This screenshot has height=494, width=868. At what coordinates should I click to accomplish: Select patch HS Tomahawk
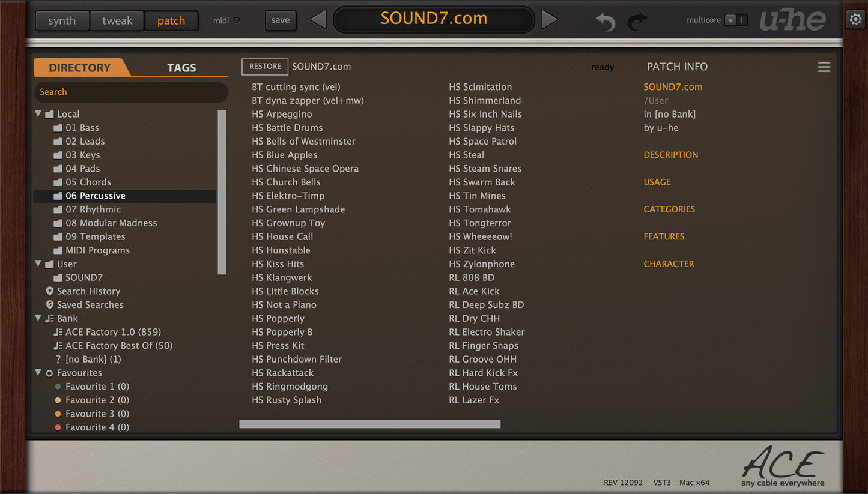click(x=480, y=209)
